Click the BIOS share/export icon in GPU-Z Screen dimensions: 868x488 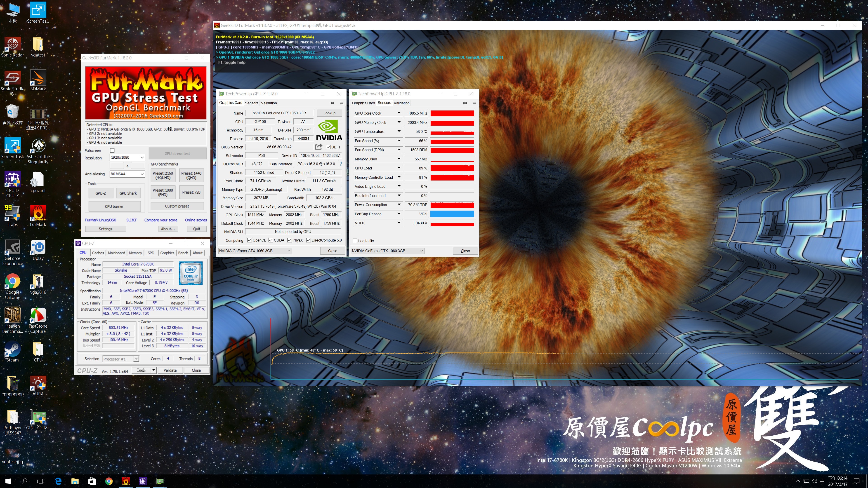click(x=318, y=147)
